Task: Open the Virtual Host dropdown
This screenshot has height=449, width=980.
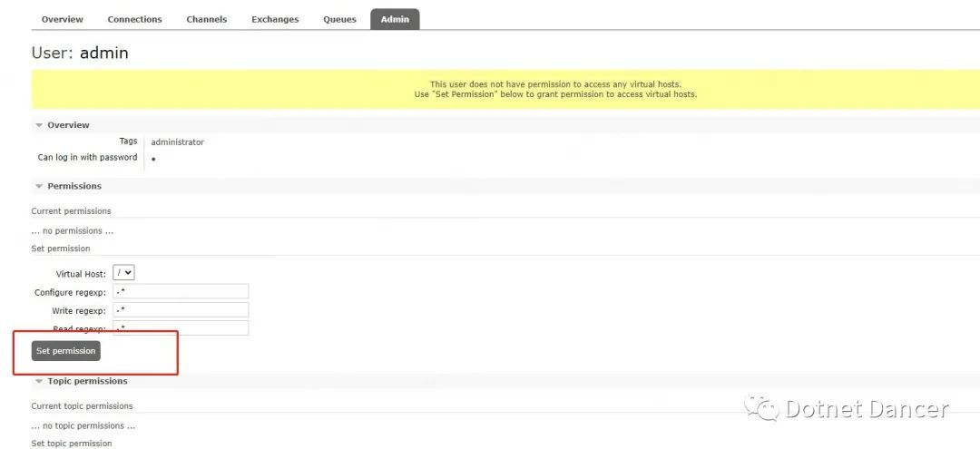Action: tap(123, 273)
